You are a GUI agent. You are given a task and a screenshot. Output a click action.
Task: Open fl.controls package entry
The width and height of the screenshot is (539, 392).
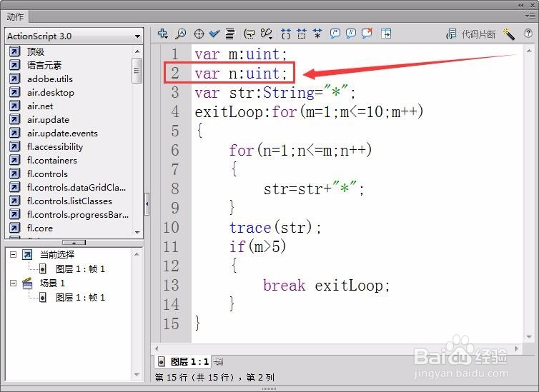(47, 174)
